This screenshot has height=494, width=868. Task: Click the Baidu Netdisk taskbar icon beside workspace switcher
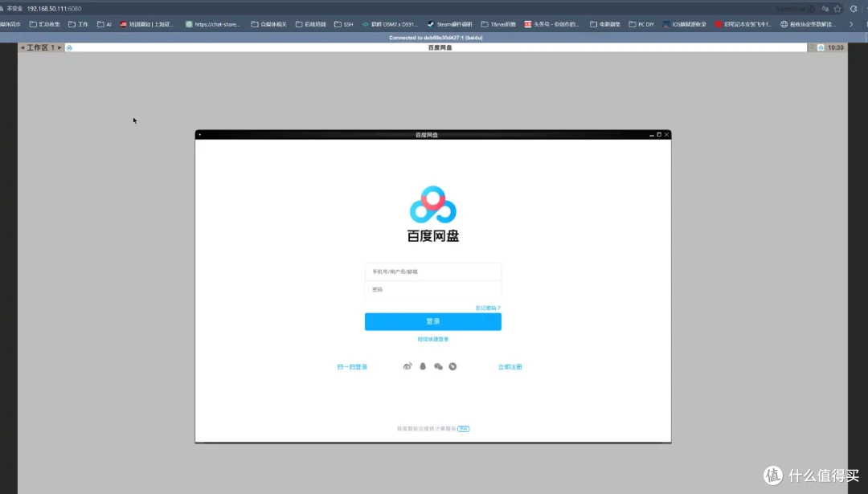click(69, 47)
